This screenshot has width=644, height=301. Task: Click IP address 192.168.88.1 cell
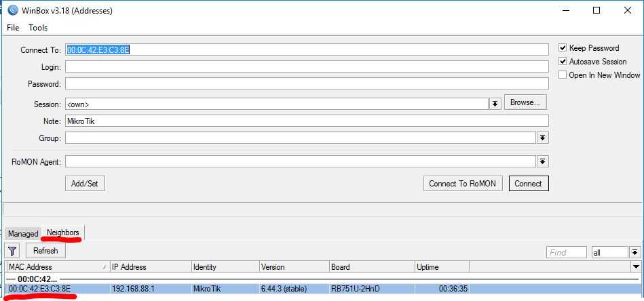[133, 289]
